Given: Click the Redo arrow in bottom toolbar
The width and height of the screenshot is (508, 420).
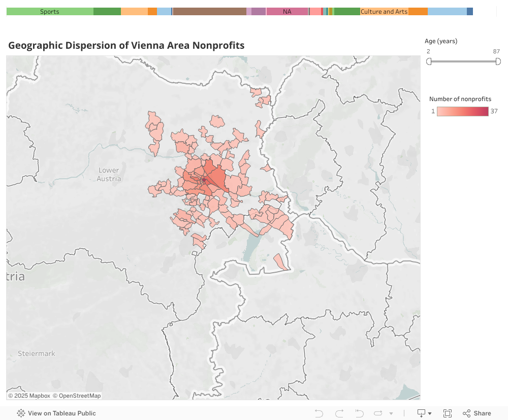Looking at the screenshot, I should pos(339,413).
